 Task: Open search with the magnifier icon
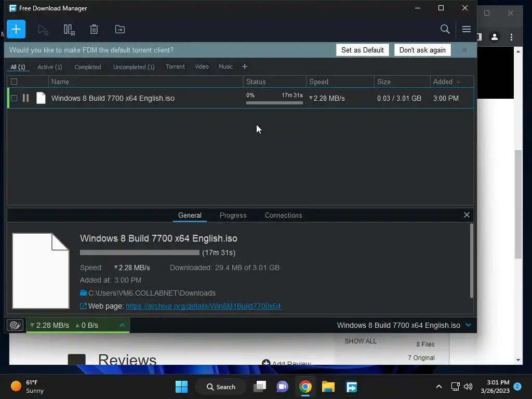point(445,29)
